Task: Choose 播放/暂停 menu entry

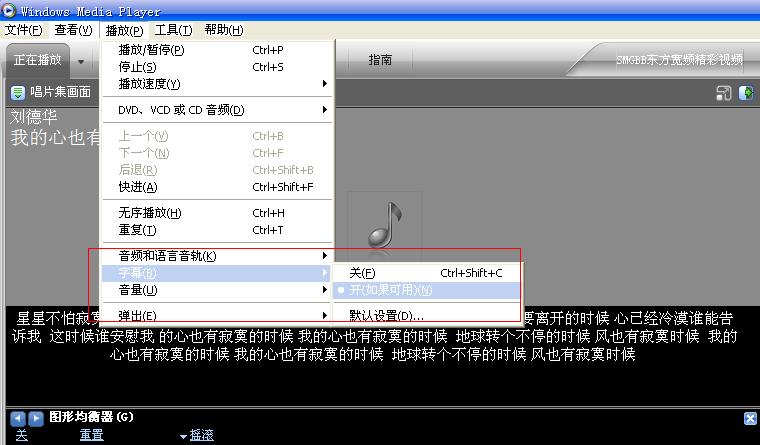Action: 217,50
